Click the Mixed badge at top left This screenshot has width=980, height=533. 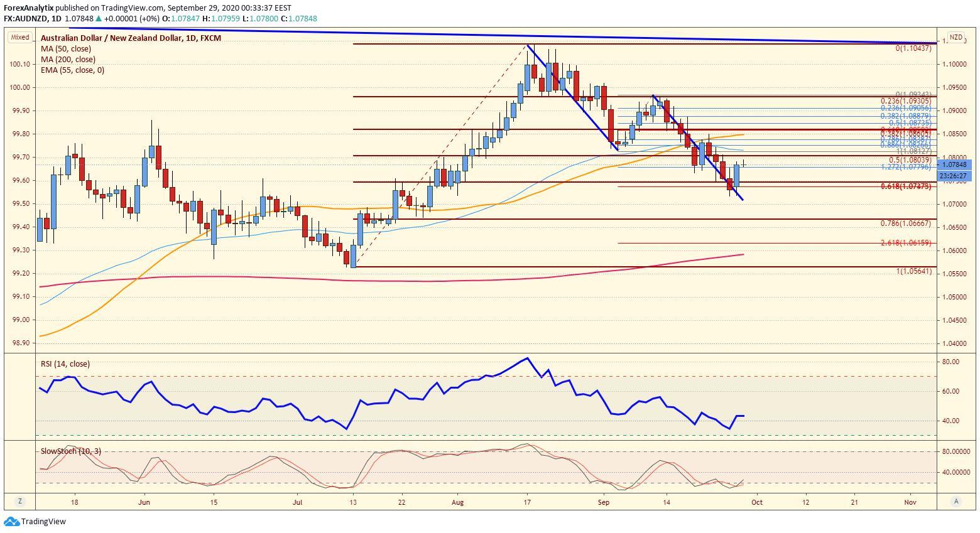point(20,37)
